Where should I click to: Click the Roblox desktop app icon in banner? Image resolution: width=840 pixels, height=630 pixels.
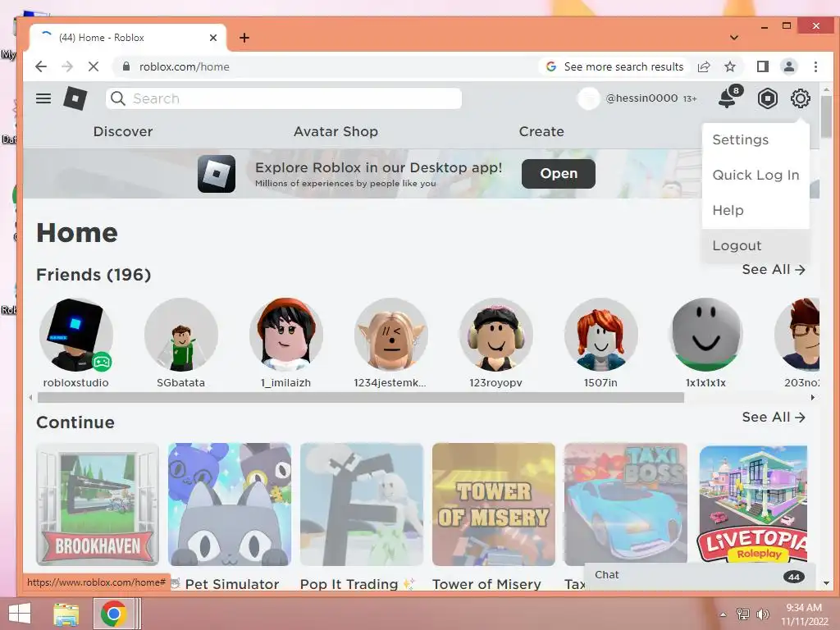tap(217, 174)
